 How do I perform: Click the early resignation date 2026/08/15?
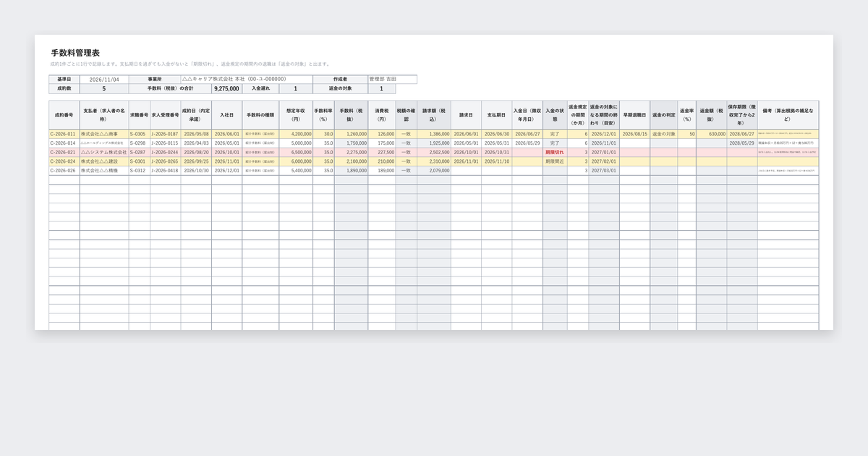[x=634, y=134]
